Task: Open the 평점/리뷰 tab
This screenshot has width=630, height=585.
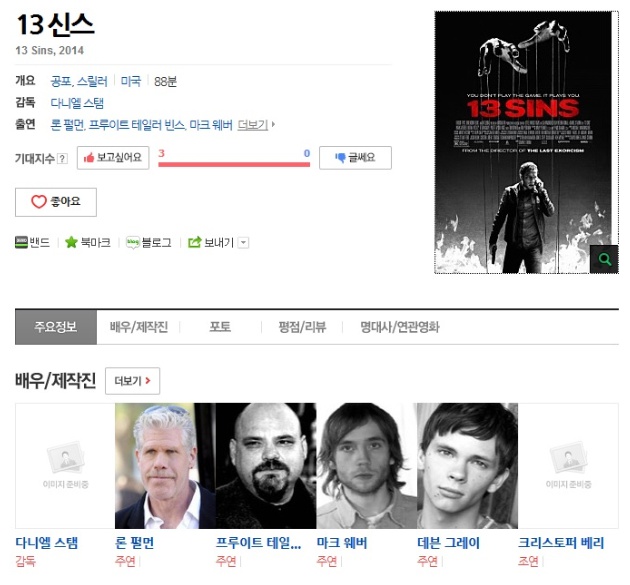Action: (x=302, y=327)
